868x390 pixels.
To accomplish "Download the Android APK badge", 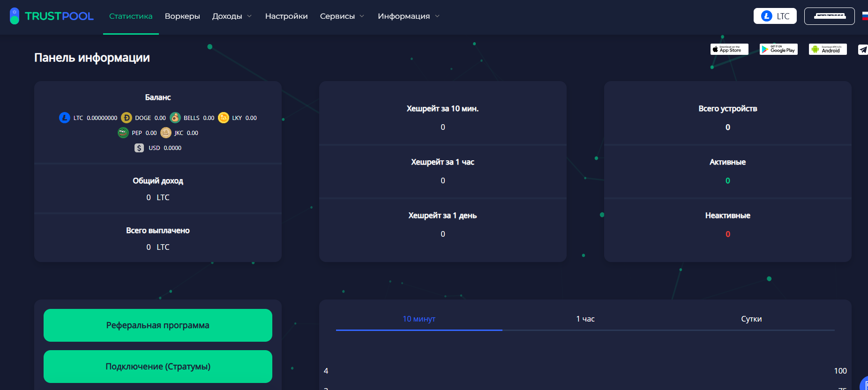I will [828, 49].
